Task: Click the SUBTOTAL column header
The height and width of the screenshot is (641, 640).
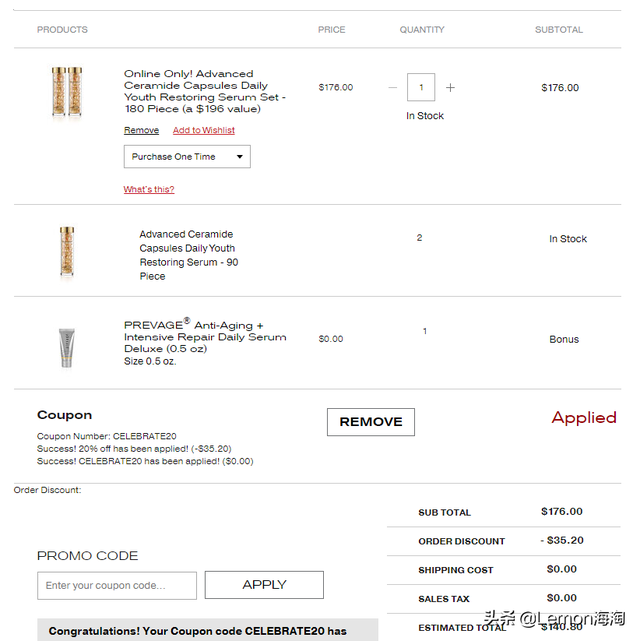Action: click(x=559, y=30)
